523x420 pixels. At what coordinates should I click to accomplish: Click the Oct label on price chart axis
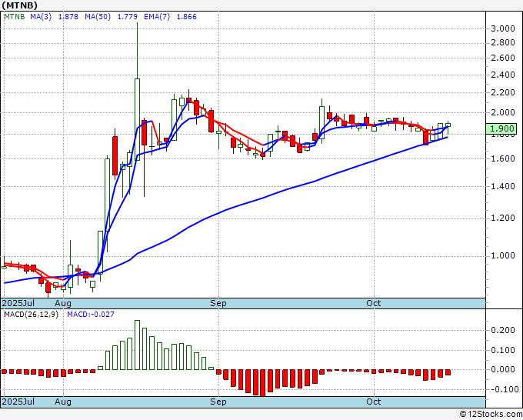point(373,303)
